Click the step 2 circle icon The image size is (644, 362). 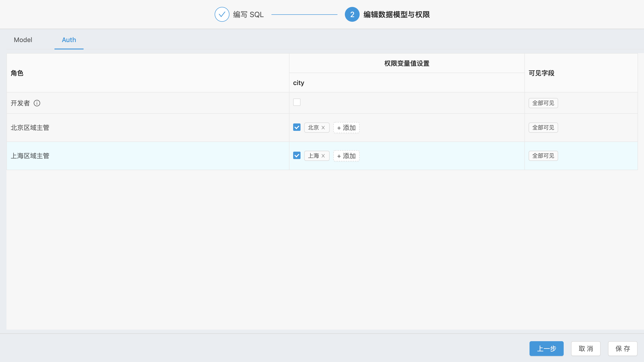(x=352, y=15)
